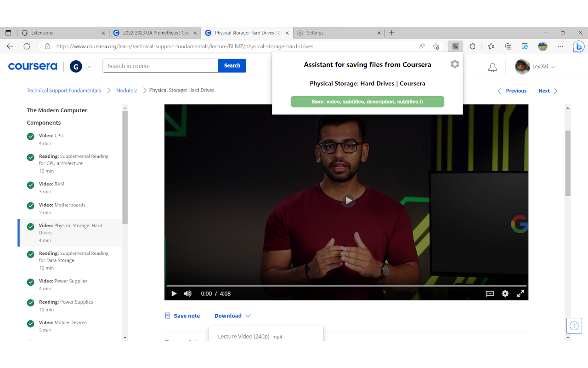This screenshot has width=588, height=368.
Task: Switch to the Settings tab
Action: [x=339, y=33]
